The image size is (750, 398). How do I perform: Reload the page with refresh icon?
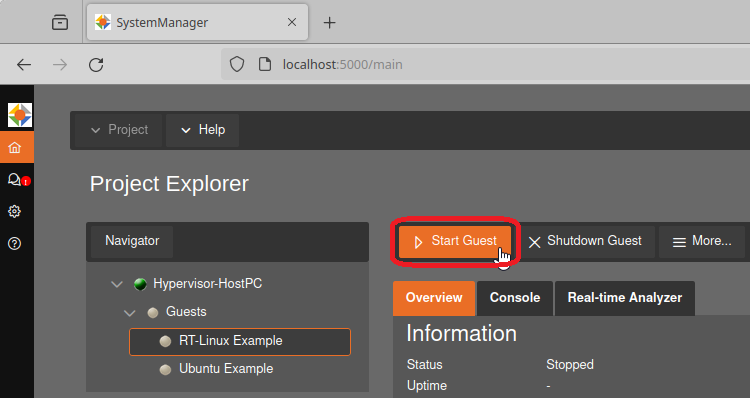(x=96, y=65)
